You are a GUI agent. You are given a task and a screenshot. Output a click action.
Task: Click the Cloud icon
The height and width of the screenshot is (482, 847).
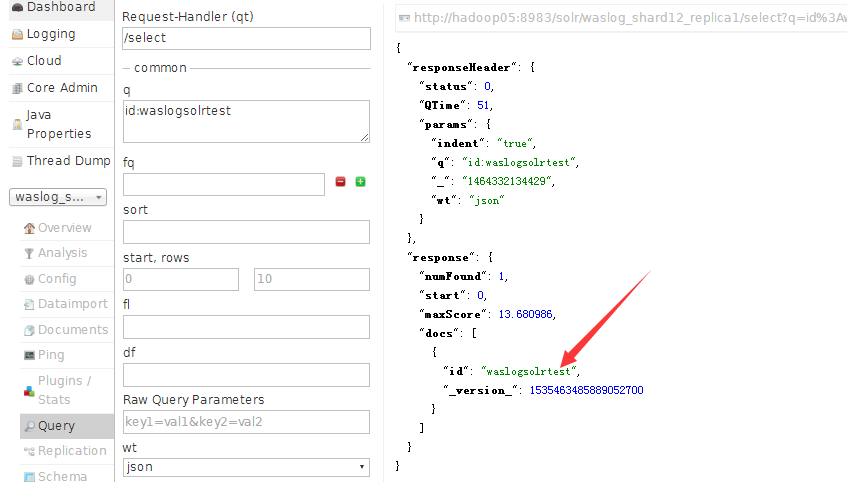tap(17, 62)
